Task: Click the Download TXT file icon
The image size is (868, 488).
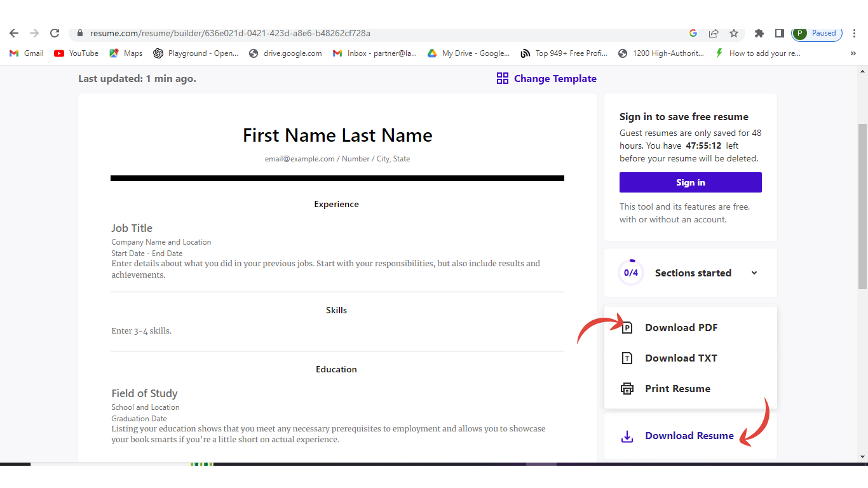Action: 627,358
